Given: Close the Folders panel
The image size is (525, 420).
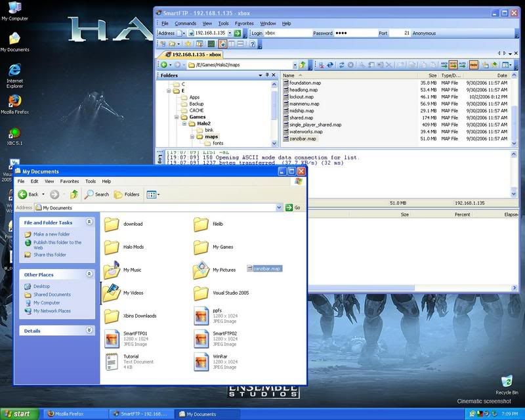Looking at the screenshot, I should tap(274, 75).
